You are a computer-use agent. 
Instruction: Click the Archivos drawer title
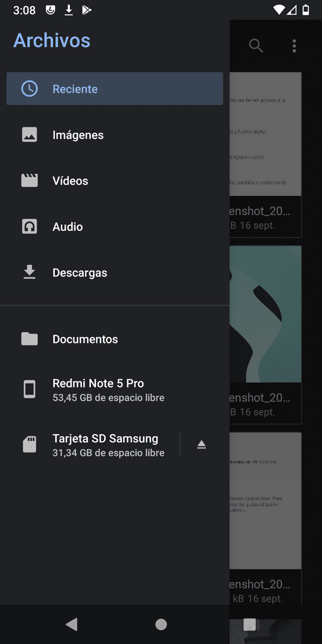(52, 41)
